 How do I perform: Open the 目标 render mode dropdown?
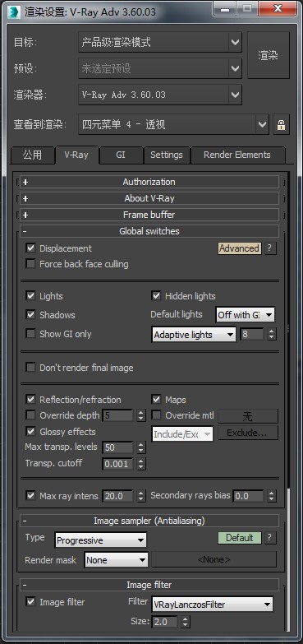click(160, 42)
